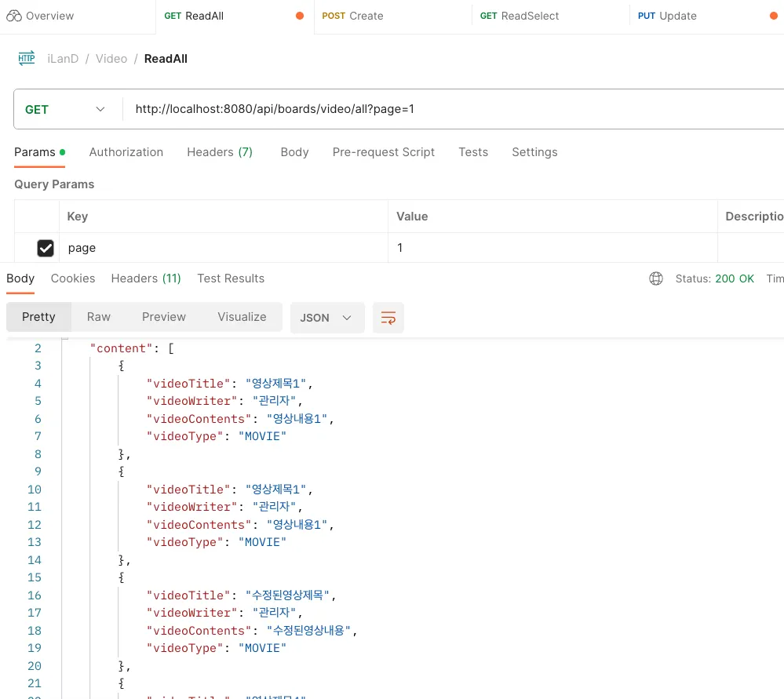
Task: Open the JSON format dropdown
Action: click(x=326, y=318)
